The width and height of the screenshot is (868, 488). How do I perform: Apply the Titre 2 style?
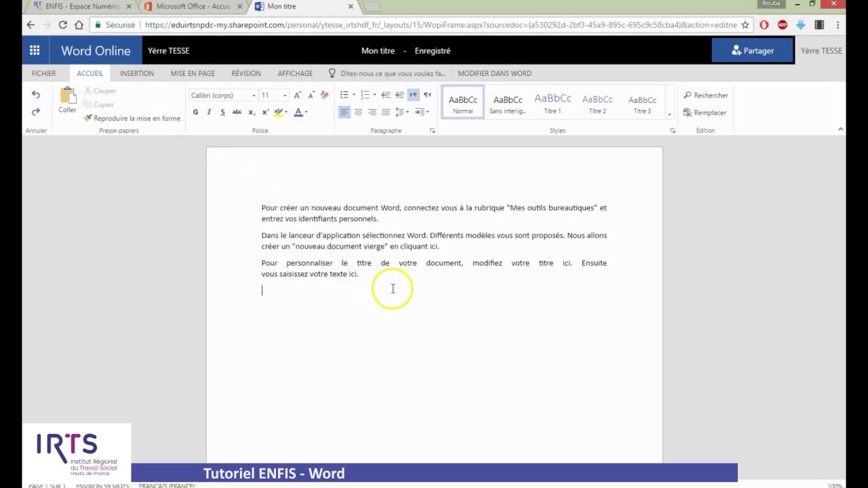pos(597,103)
